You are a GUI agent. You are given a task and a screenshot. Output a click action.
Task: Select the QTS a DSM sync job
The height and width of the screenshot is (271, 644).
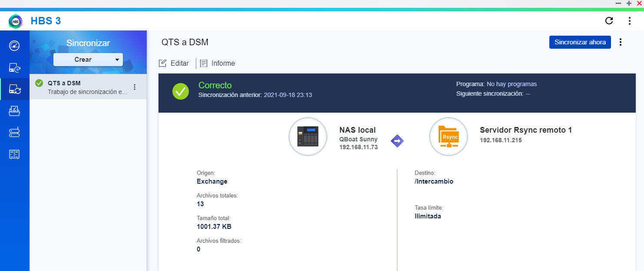[83, 87]
